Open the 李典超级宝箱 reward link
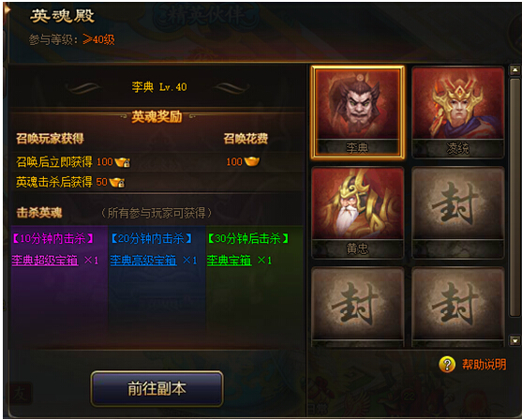522x420 pixels. 45,260
